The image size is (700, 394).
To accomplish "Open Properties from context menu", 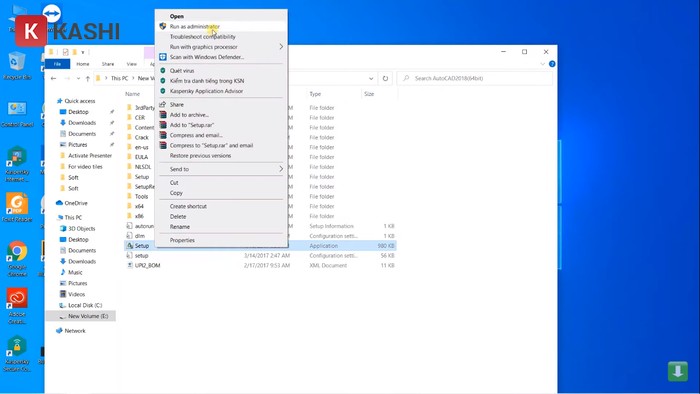I will (x=221, y=240).
